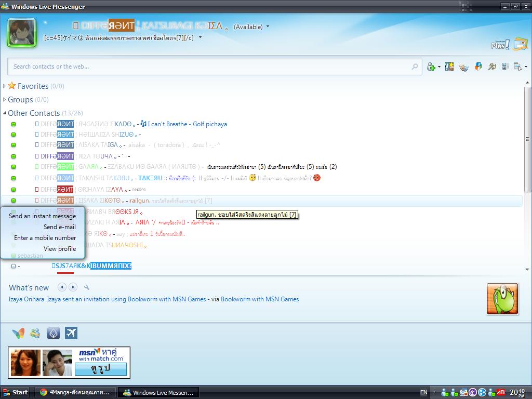Show previous What's new item
The width and height of the screenshot is (532, 399).
62,287
